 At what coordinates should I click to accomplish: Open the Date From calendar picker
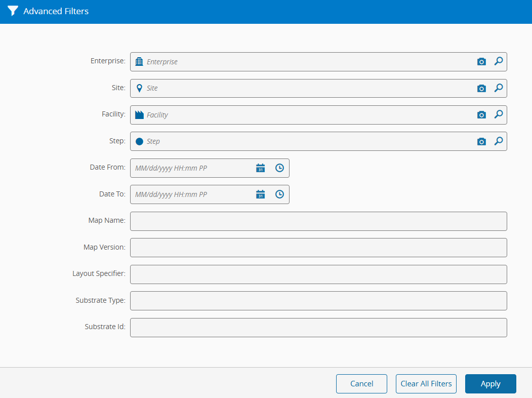(260, 168)
